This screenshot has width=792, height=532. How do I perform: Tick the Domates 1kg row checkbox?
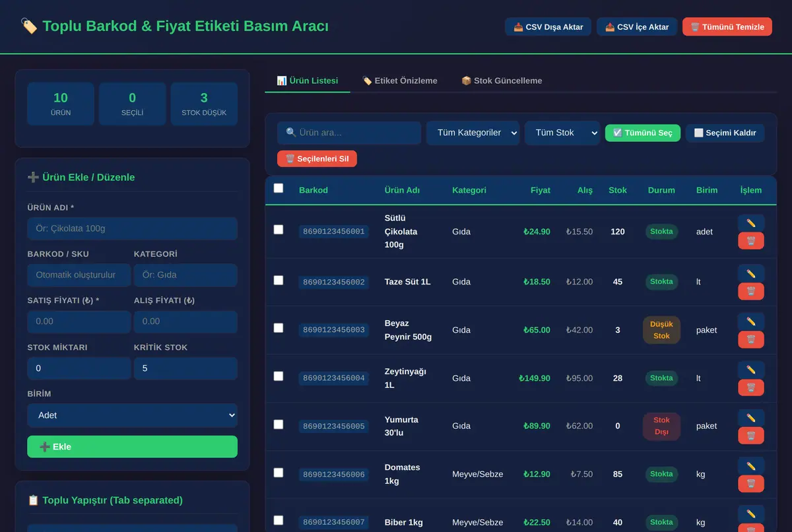point(279,473)
